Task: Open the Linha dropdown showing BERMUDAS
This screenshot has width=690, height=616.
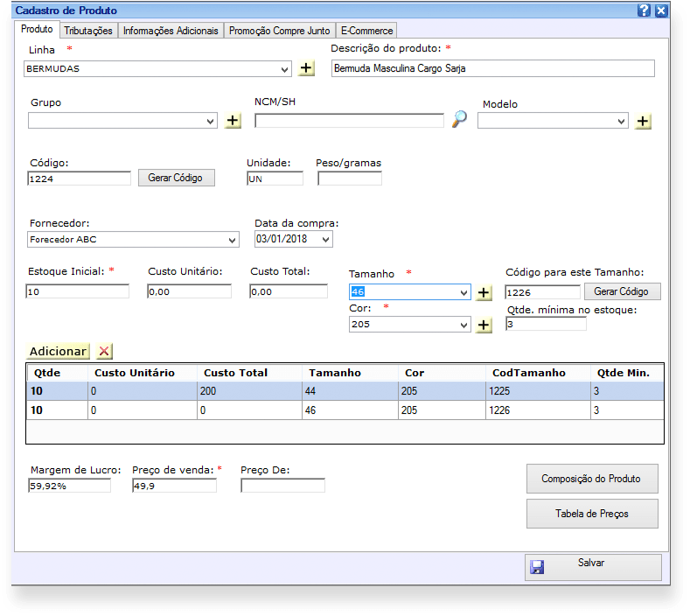Action: (157, 69)
